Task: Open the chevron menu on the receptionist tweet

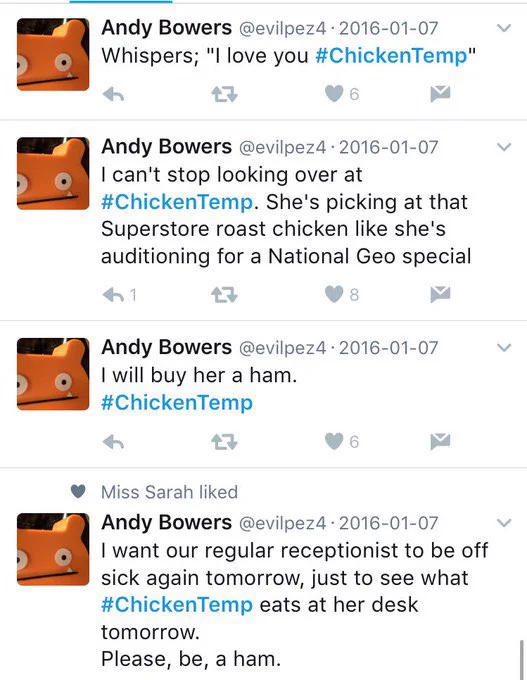Action: (504, 523)
